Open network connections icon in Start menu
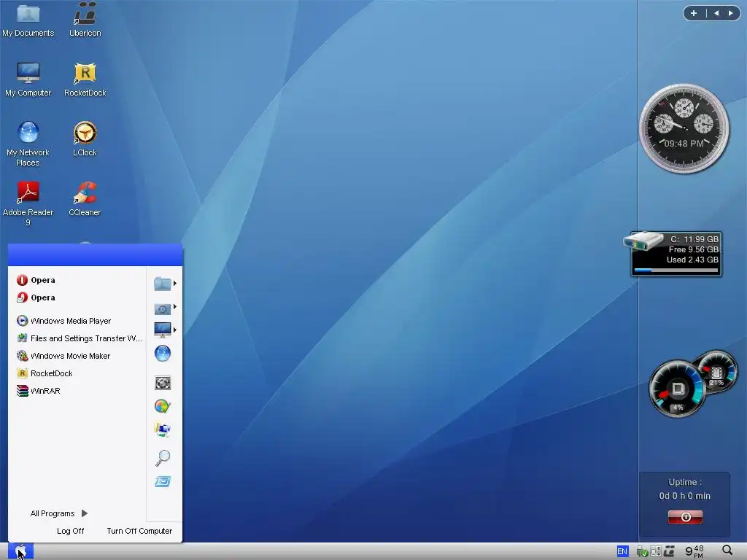Viewport: 747px width, 560px height. [163, 429]
